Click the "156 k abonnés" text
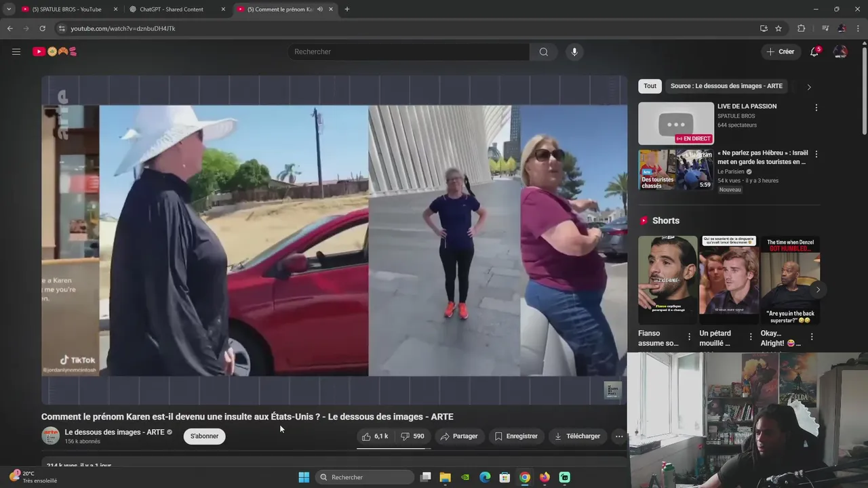Viewport: 868px width, 488px height. coord(83,442)
